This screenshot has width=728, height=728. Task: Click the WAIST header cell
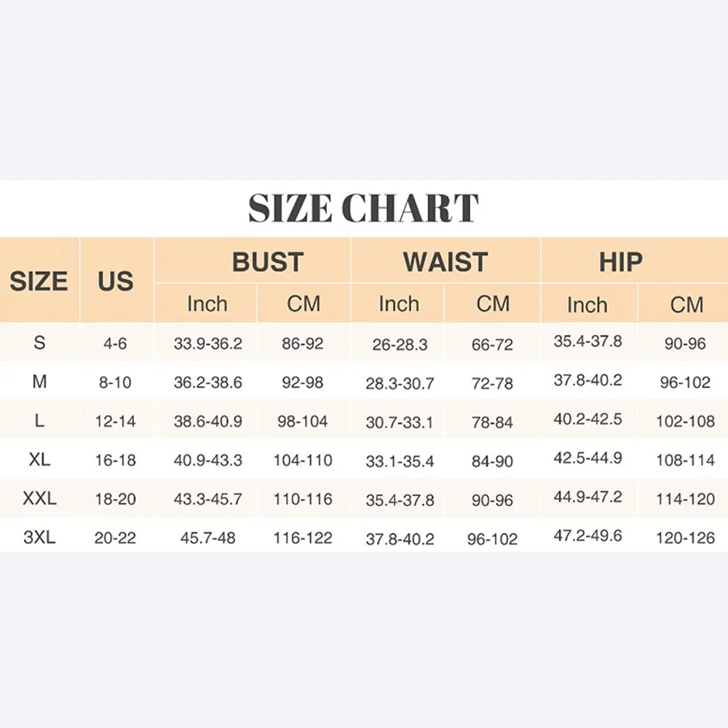[445, 262]
